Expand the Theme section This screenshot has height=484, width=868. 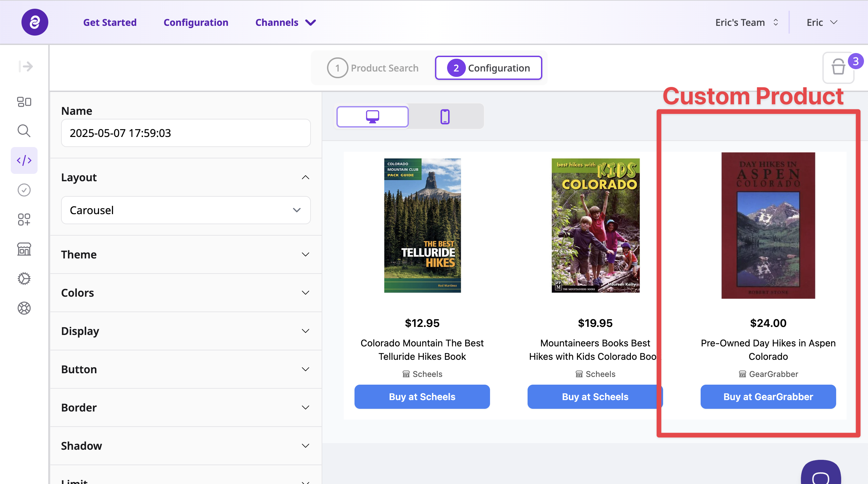point(186,255)
